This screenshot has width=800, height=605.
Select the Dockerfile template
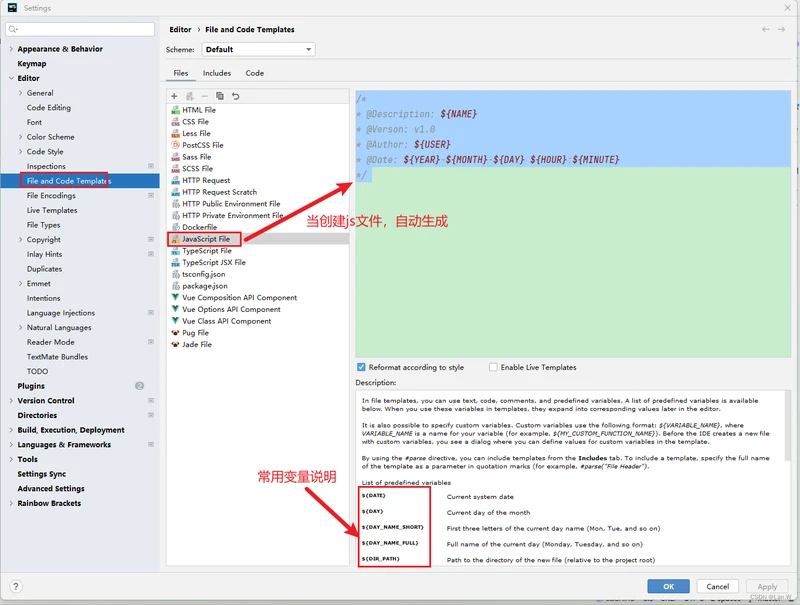point(199,227)
